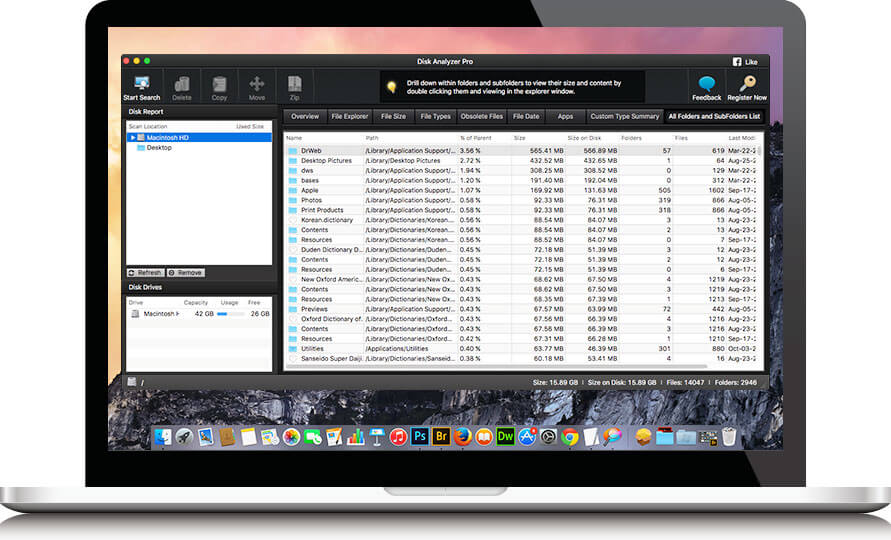This screenshot has height=540, width=891.
Task: Click the horizontal scrollbar under folder list
Action: point(496,367)
